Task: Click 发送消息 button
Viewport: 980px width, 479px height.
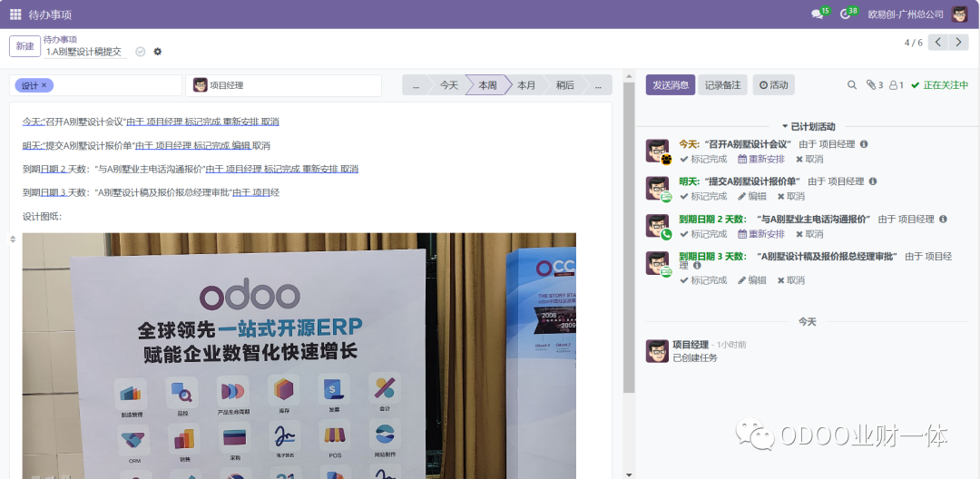Action: click(670, 85)
